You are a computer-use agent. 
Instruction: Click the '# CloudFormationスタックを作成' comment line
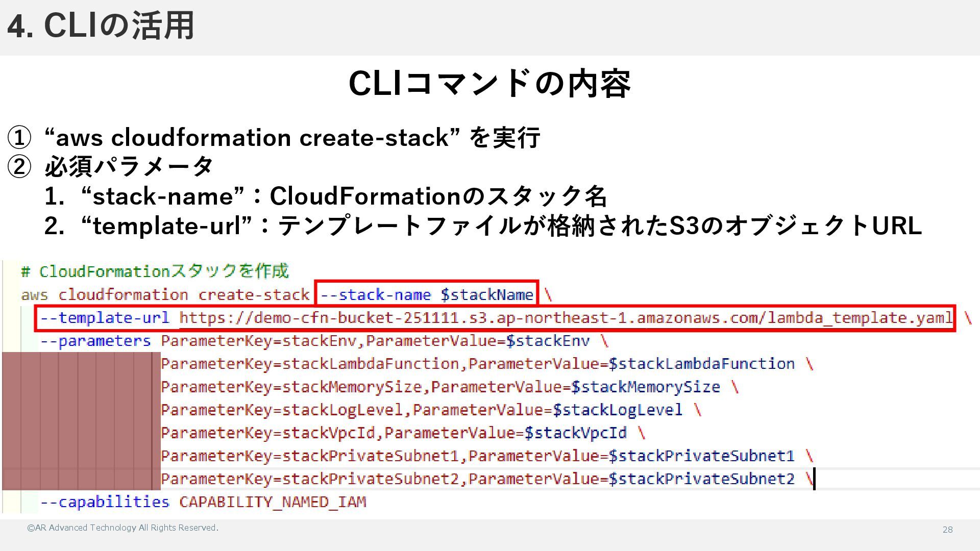point(155,271)
